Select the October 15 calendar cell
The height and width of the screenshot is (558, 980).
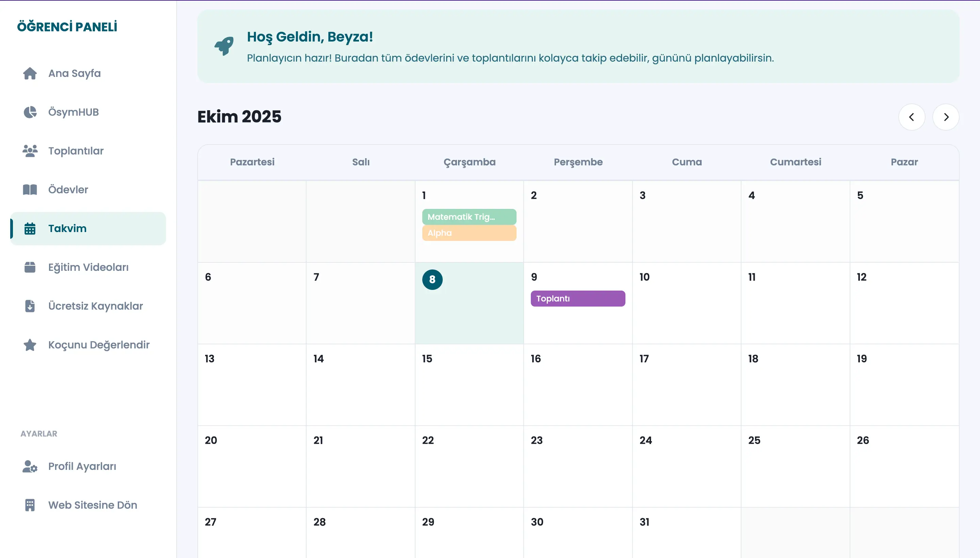pos(469,384)
